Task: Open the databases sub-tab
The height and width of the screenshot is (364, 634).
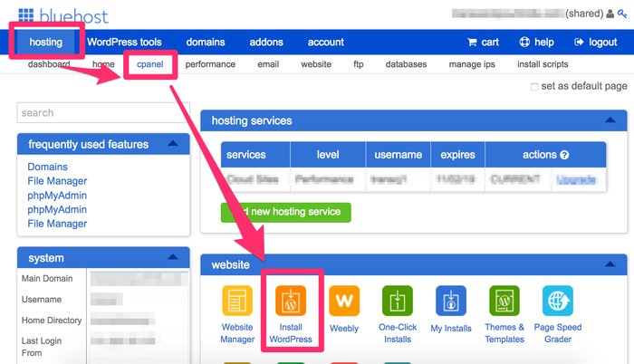Action: tap(406, 64)
